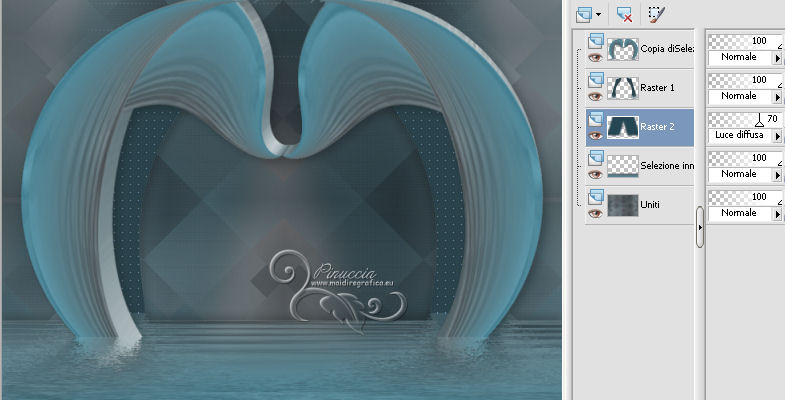Click the New Raster Layer icon

point(584,15)
